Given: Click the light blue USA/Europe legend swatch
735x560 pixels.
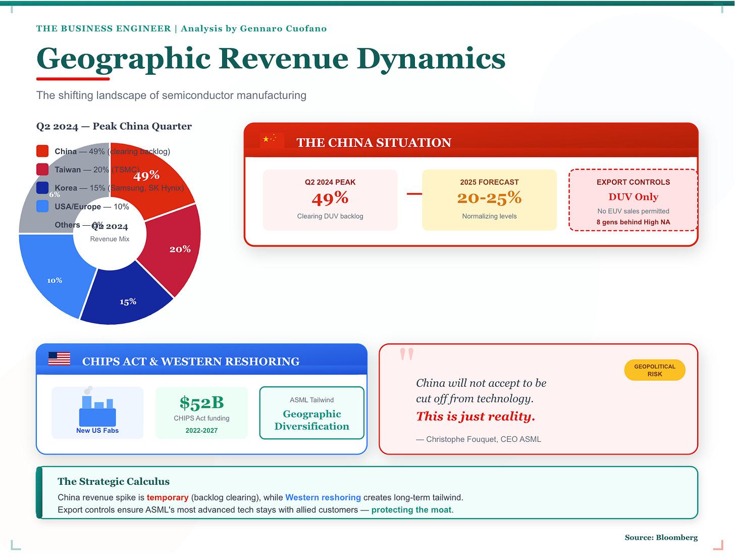Looking at the screenshot, I should [42, 206].
